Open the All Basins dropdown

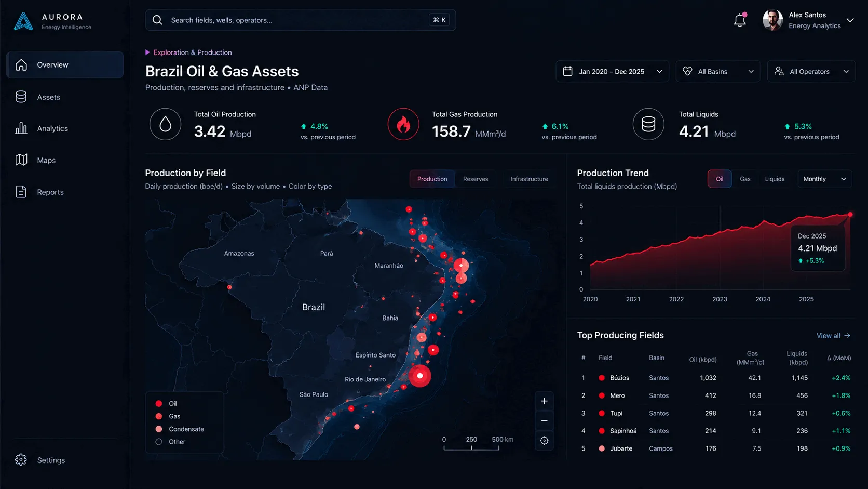point(718,71)
